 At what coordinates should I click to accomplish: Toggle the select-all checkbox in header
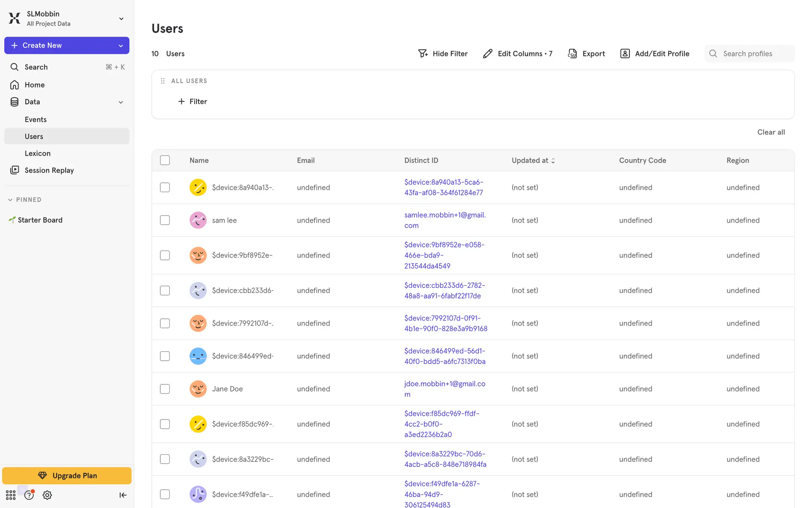coord(165,160)
